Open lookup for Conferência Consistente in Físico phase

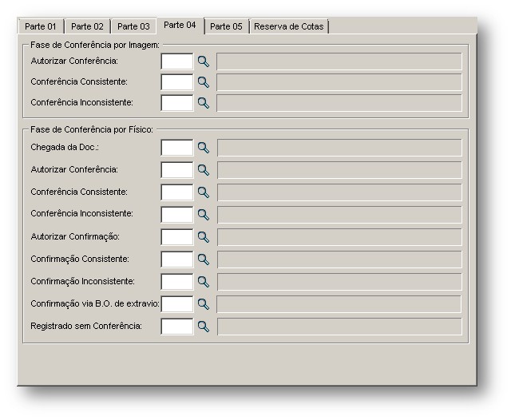pos(204,192)
